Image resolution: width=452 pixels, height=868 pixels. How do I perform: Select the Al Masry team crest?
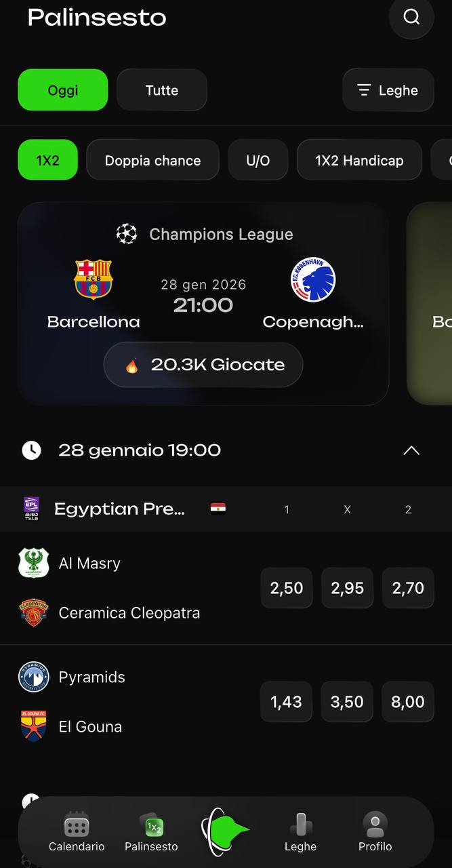pos(33,563)
